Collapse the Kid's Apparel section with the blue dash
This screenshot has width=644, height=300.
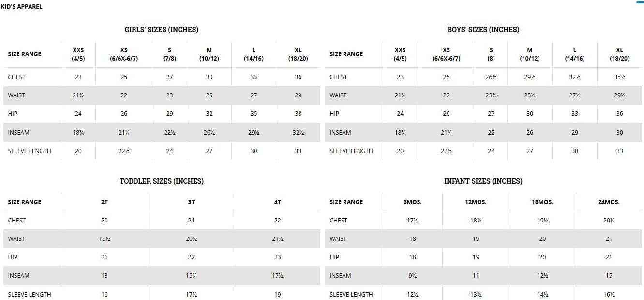coord(640,2)
